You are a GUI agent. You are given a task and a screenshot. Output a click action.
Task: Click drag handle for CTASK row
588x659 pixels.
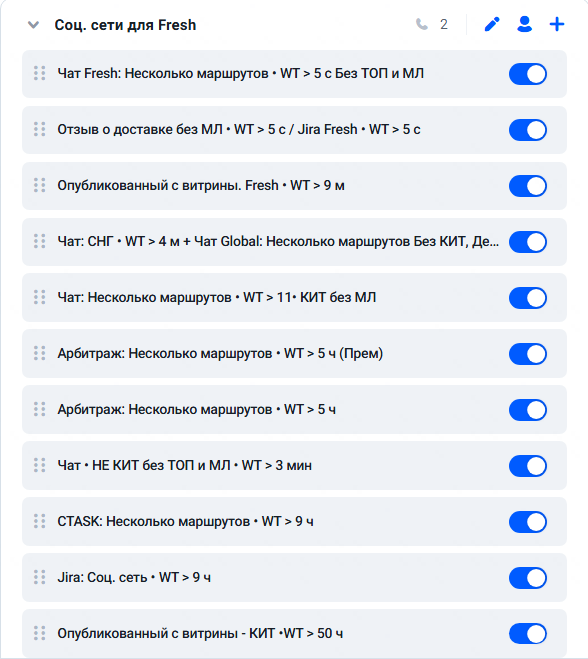click(x=40, y=521)
